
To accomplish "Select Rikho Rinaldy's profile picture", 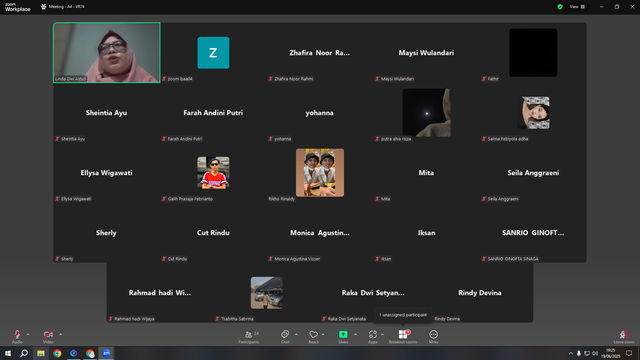I will [320, 173].
